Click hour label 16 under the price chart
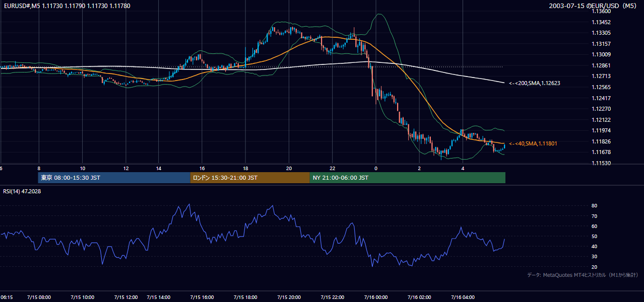The height and width of the screenshot is (302, 644). point(202,168)
